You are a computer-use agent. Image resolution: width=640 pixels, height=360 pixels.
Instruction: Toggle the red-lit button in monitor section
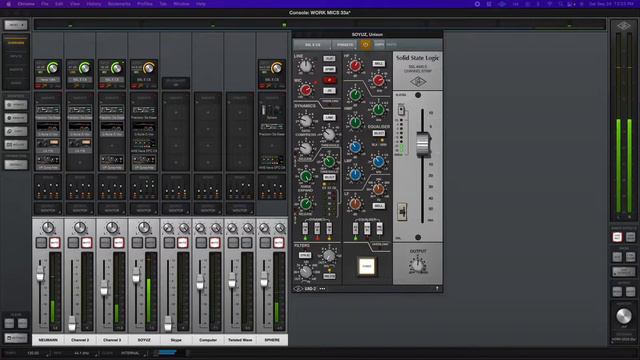617,237
